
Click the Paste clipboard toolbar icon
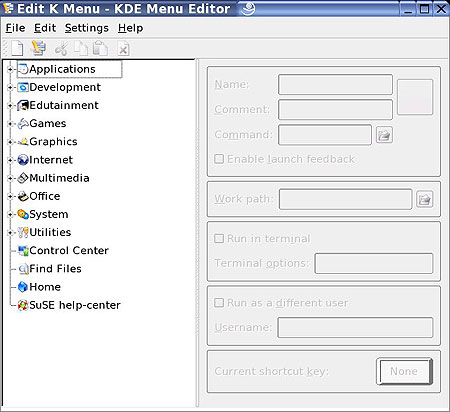(100, 49)
